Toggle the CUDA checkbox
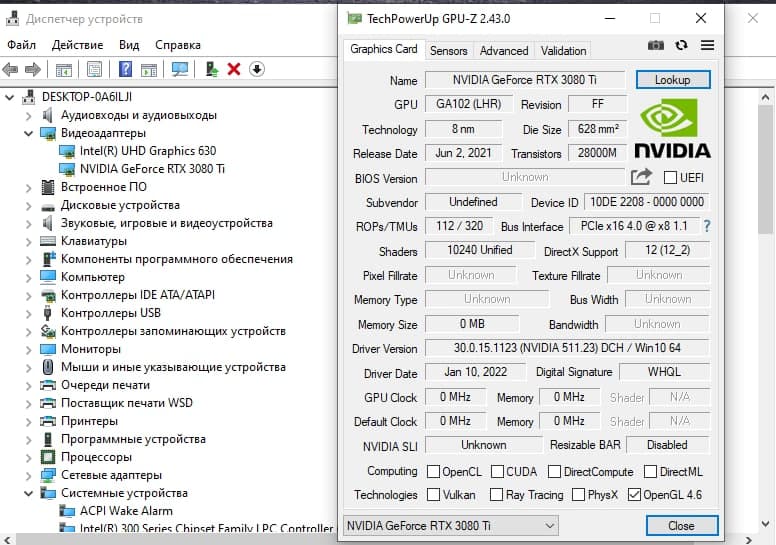This screenshot has width=776, height=545. (497, 471)
